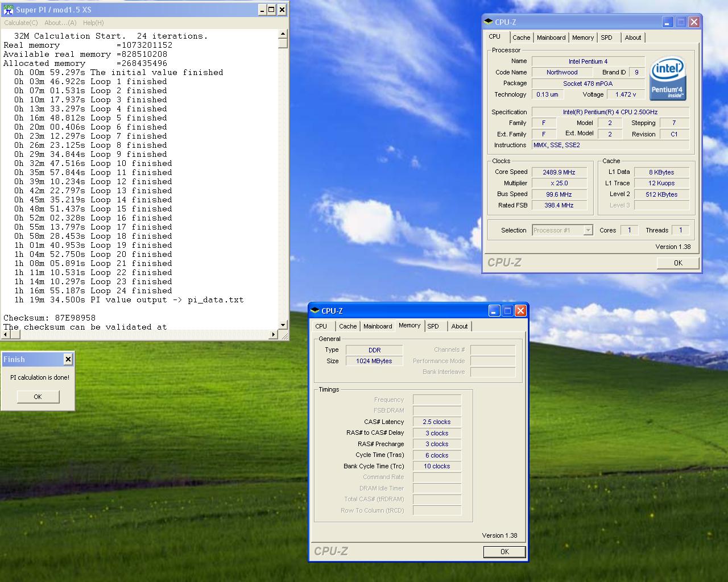
Task: Click the CPU-Z chip icon in Memory window title
Action: pos(315,311)
